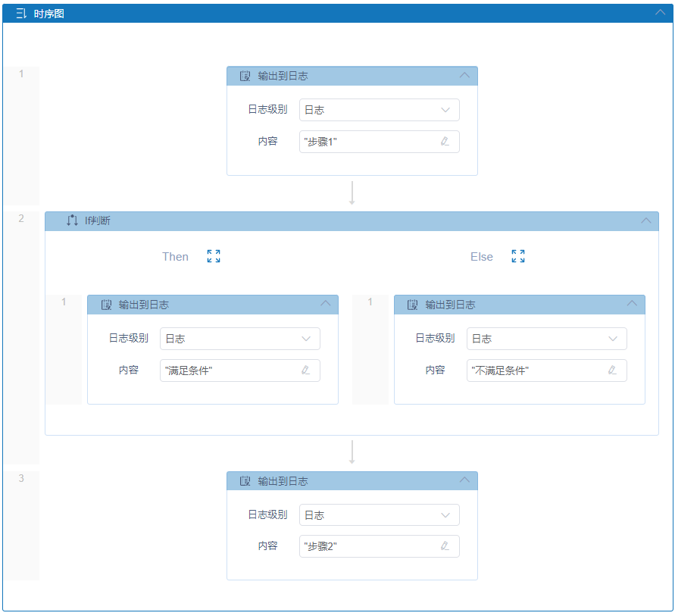This screenshot has height=616, width=675.
Task: Expand the Else branch fullscreen icon
Action: [x=518, y=256]
